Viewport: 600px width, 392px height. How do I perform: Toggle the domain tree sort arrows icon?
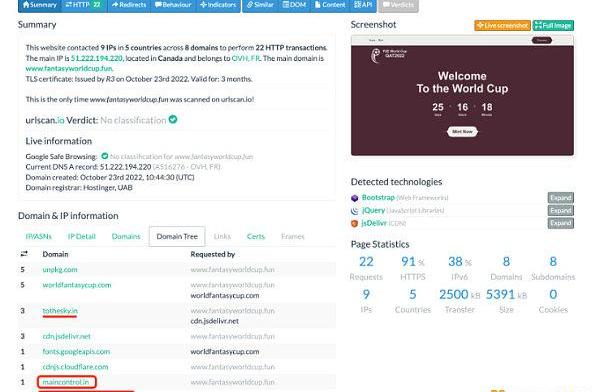[x=24, y=254]
